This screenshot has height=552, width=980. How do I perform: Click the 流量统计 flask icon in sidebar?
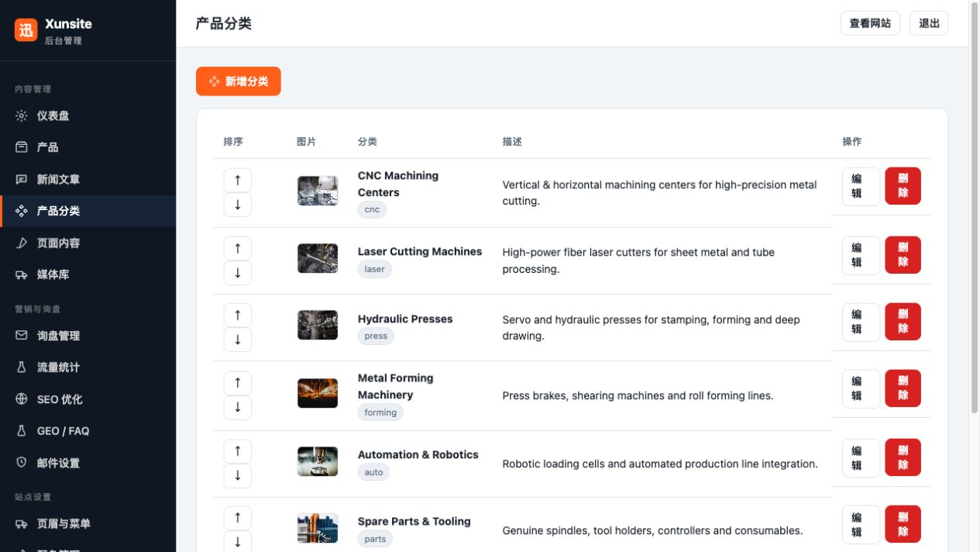click(x=22, y=367)
